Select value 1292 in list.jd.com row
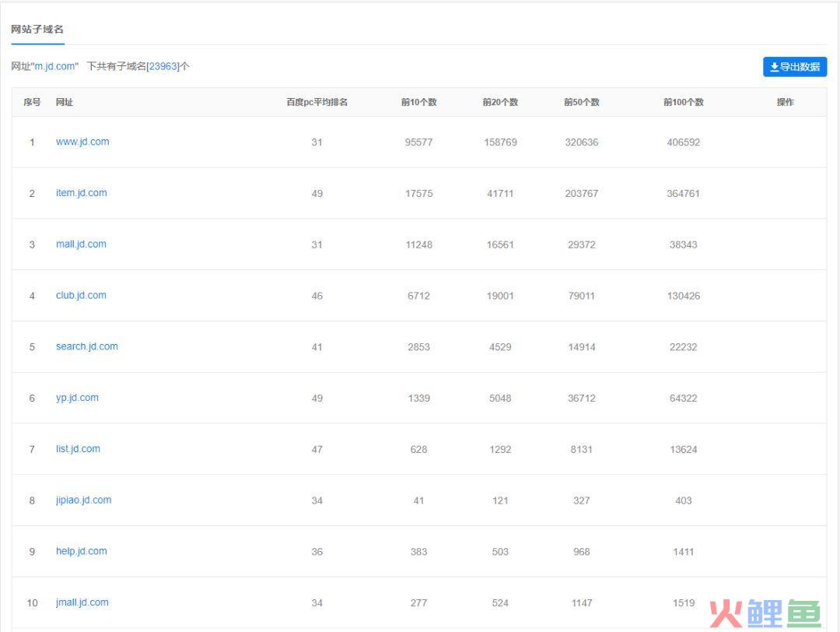The height and width of the screenshot is (632, 840). point(500,450)
